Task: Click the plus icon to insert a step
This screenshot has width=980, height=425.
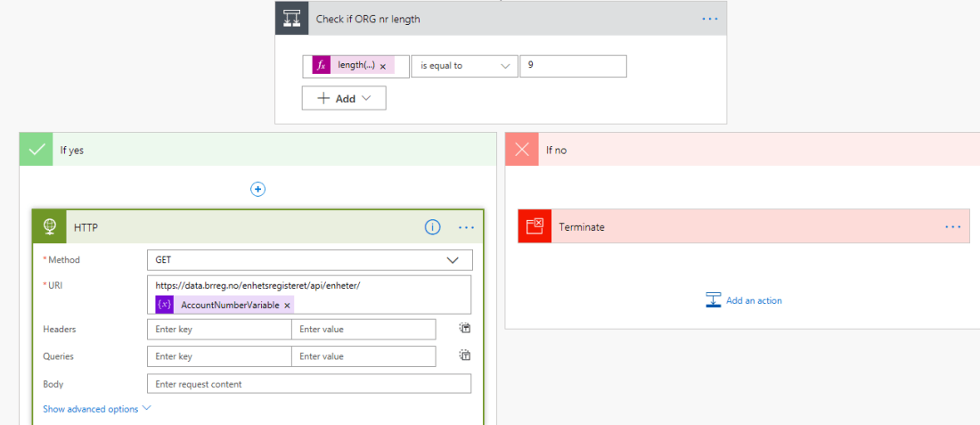Action: point(257,189)
